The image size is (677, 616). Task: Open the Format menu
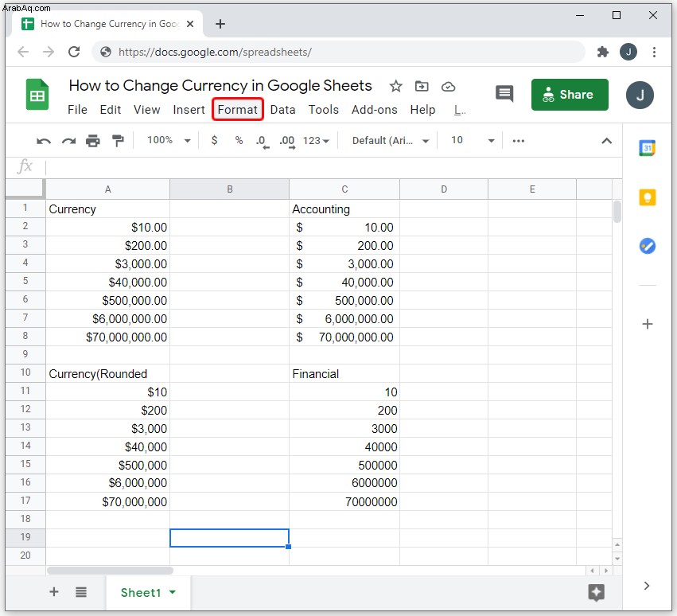[x=238, y=110]
